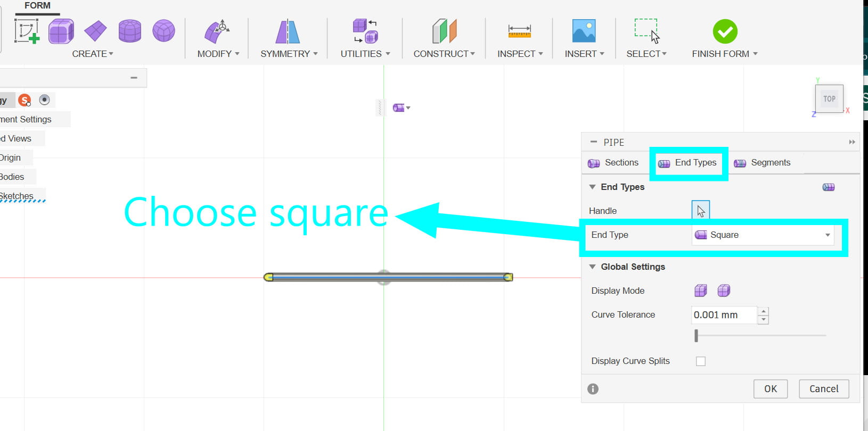
Task: Collapse the Pipe dialog using minus icon
Action: click(594, 142)
